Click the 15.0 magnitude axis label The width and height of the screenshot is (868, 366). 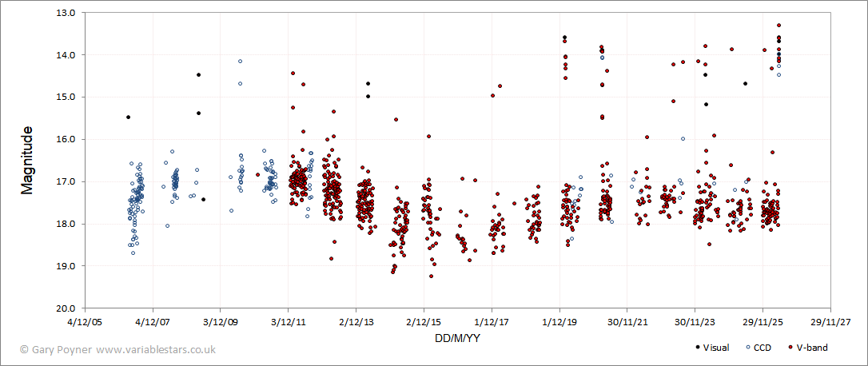71,97
